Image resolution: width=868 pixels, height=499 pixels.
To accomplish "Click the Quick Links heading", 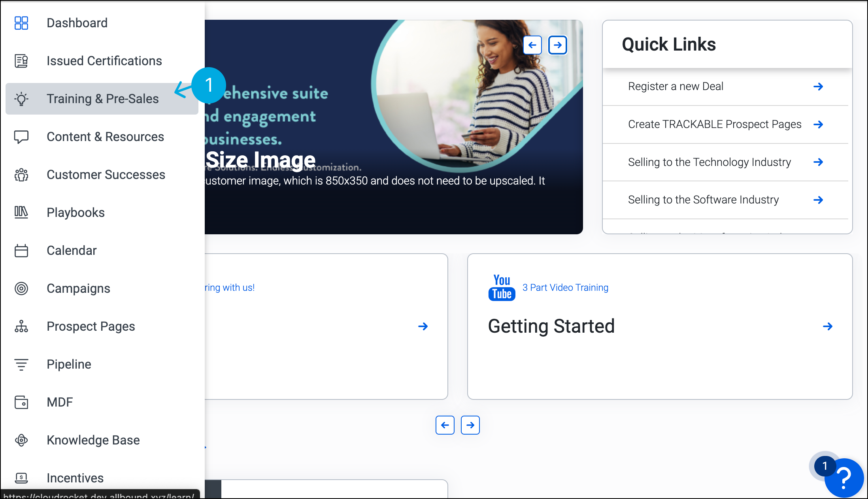I will pos(669,44).
